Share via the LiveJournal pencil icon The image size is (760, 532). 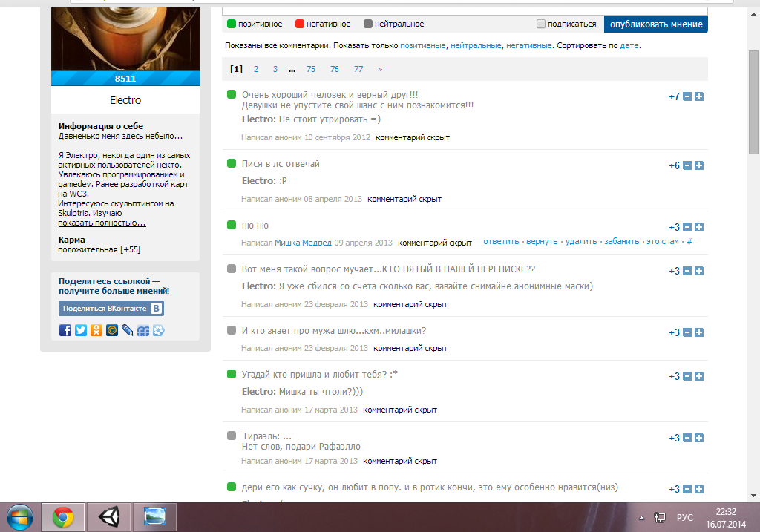(128, 330)
